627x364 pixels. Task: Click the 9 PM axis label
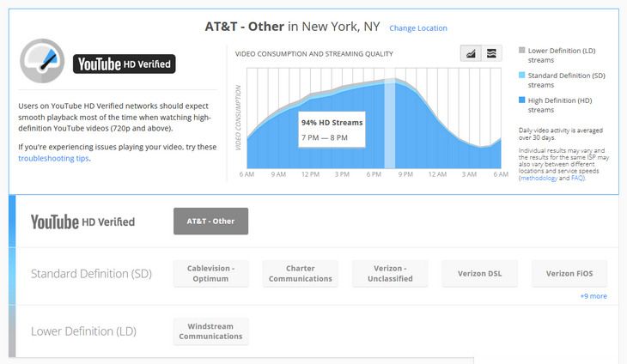click(x=405, y=174)
